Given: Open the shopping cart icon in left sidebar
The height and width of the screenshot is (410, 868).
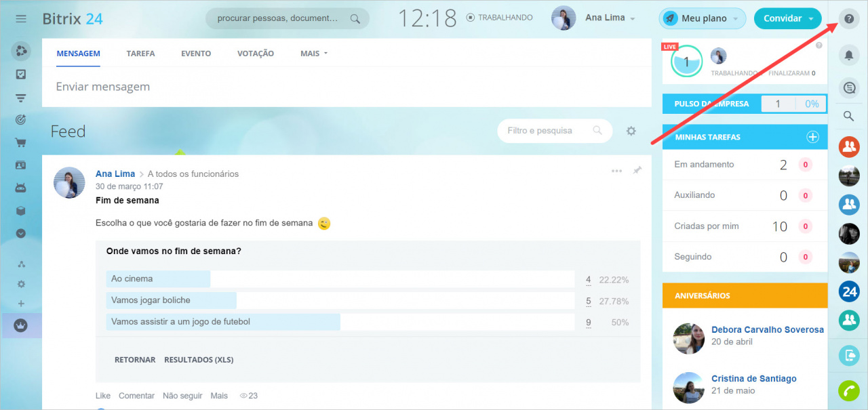Looking at the screenshot, I should 20,142.
